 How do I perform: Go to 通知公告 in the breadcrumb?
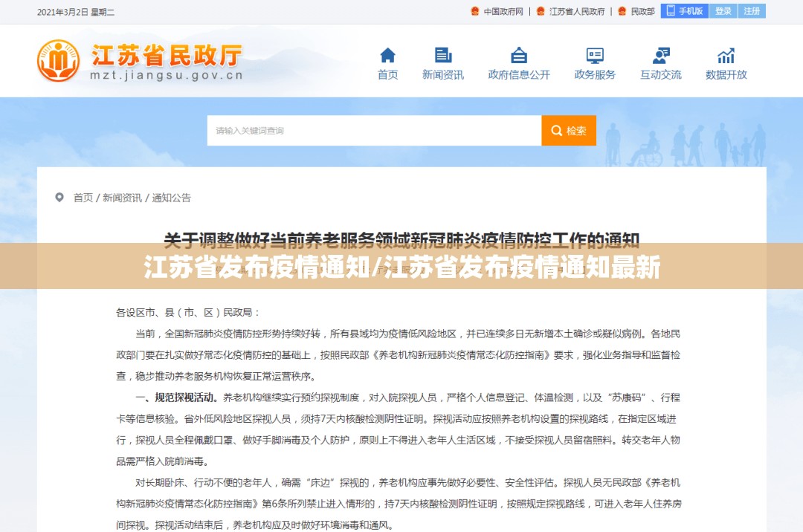pos(172,198)
